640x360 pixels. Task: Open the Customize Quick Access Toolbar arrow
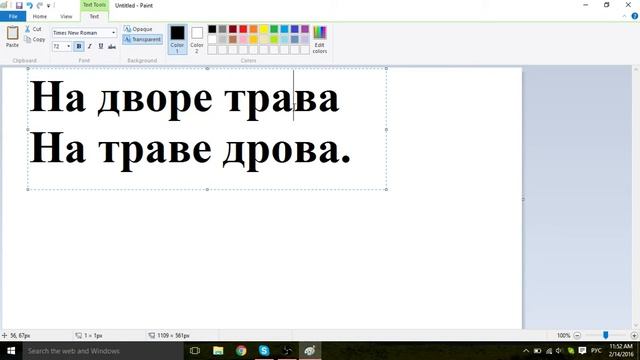[x=49, y=6]
